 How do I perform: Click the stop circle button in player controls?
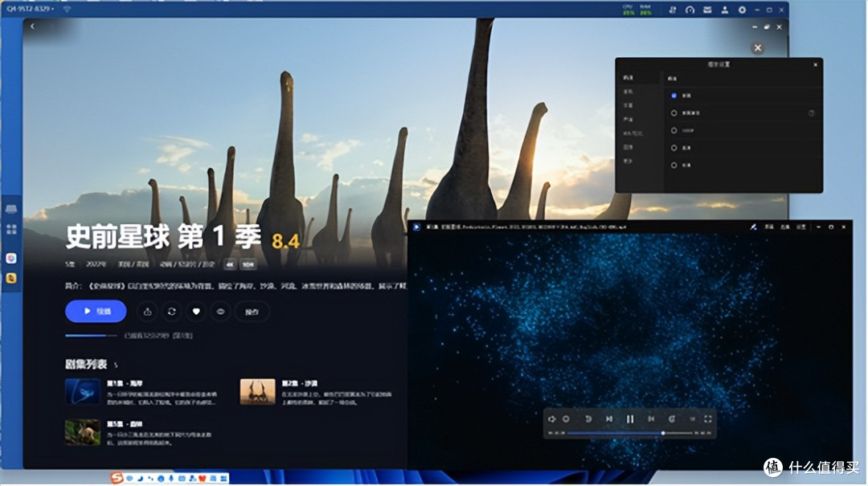[x=566, y=419]
